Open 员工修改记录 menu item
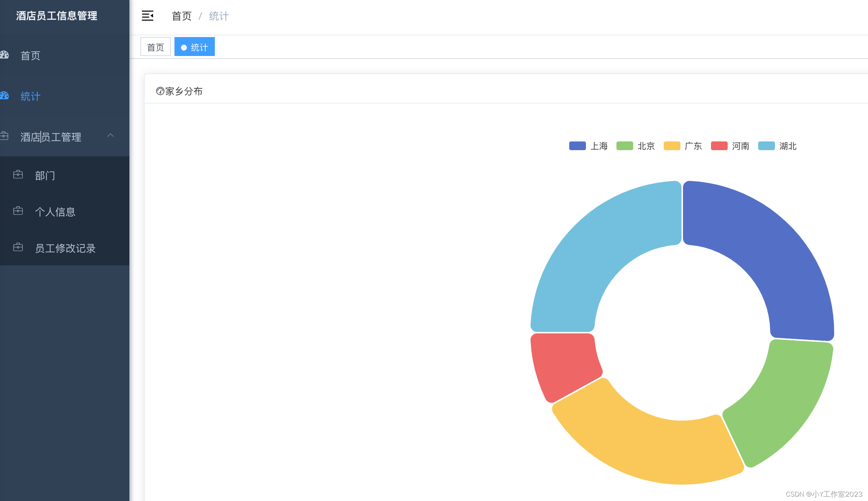The height and width of the screenshot is (501, 868). click(65, 248)
